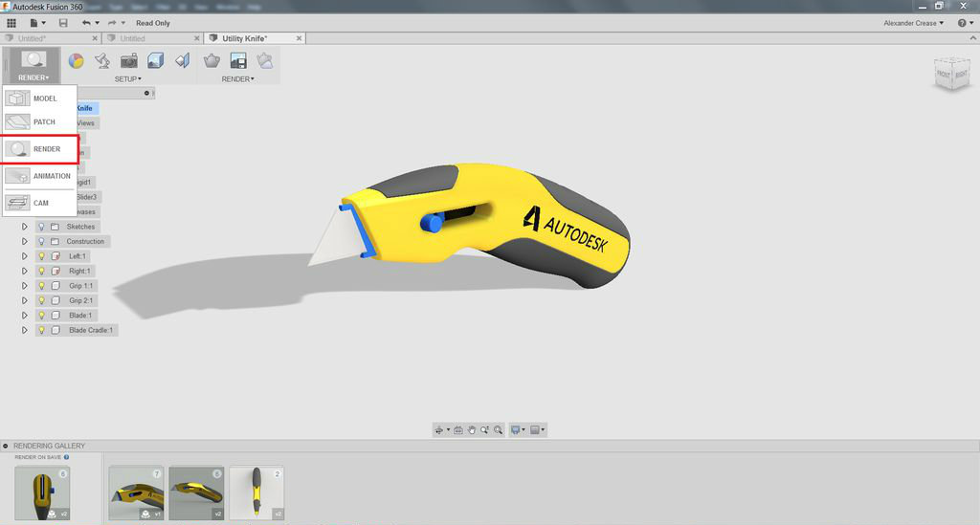Viewport: 980px width, 525px height.
Task: Open Alexander Crease account menu
Action: click(913, 23)
